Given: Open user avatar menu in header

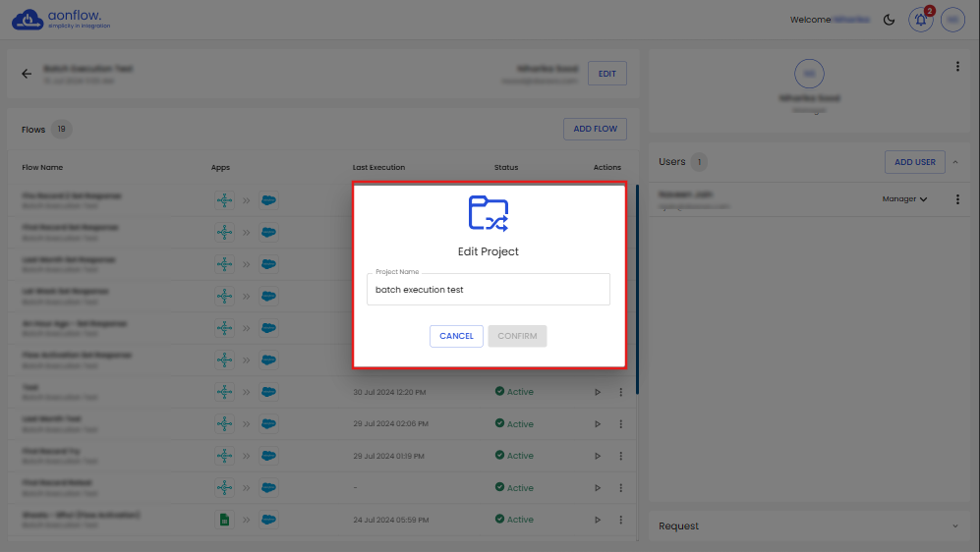Looking at the screenshot, I should click(952, 20).
